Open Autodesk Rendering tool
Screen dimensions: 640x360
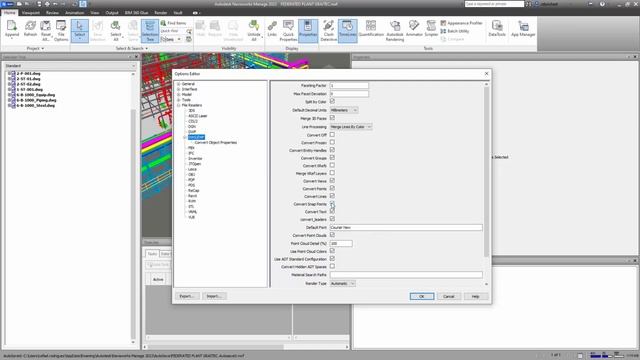pyautogui.click(x=395, y=30)
